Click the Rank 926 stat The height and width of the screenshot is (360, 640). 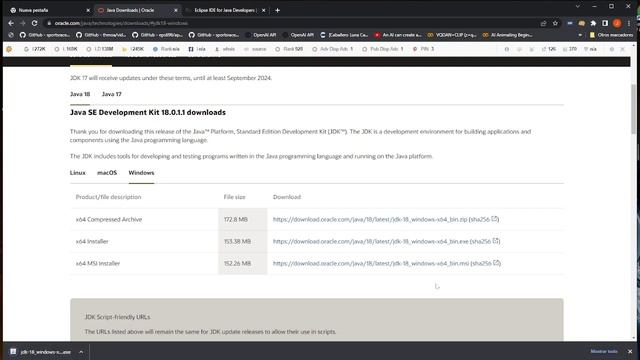click(289, 49)
